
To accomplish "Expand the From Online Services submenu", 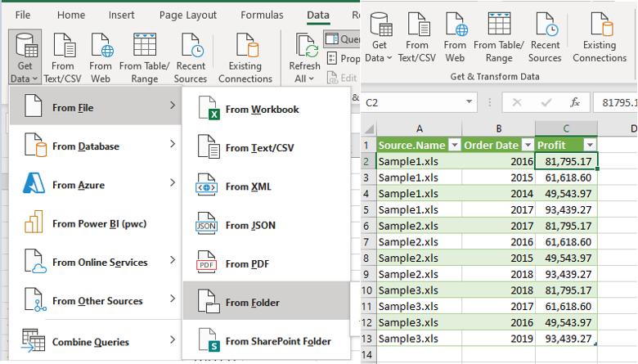I will point(95,261).
